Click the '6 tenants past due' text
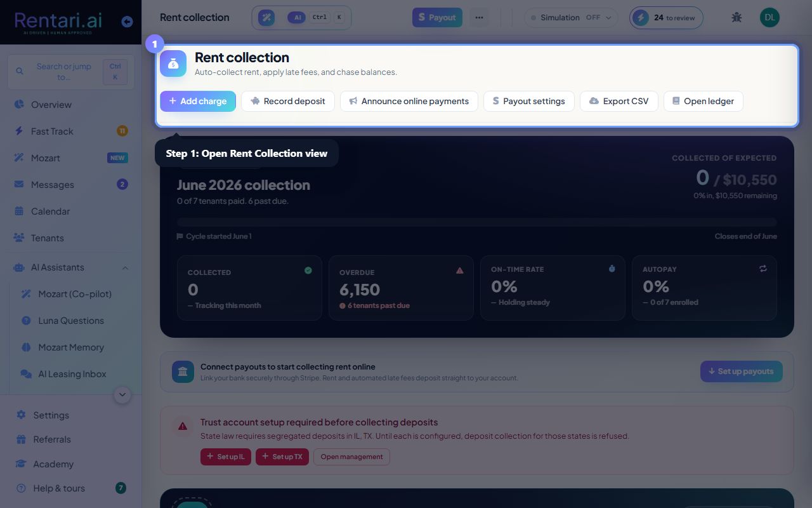Viewport: 812px width, 508px height. pos(379,305)
